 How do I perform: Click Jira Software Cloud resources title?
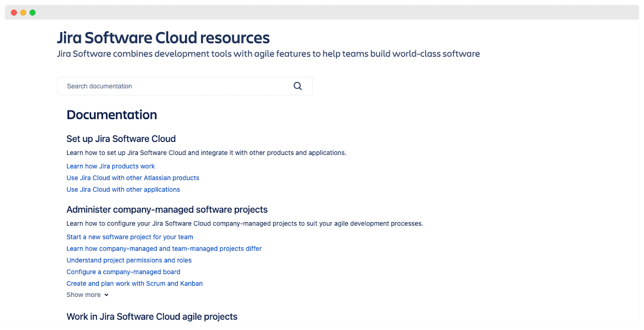(163, 38)
